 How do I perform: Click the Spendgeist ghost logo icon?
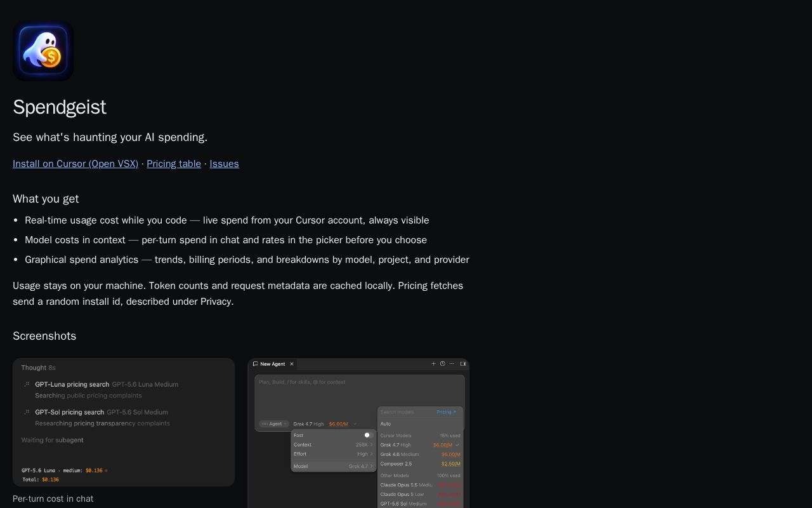pos(43,51)
